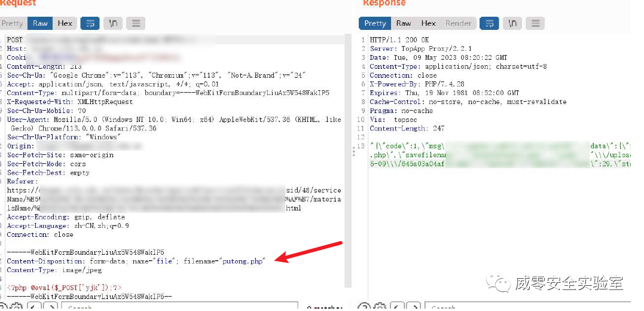Click the Sec-Ch-Ua "Google Chrome" header line
Viewport: 644px width, 311px height.
[156, 75]
